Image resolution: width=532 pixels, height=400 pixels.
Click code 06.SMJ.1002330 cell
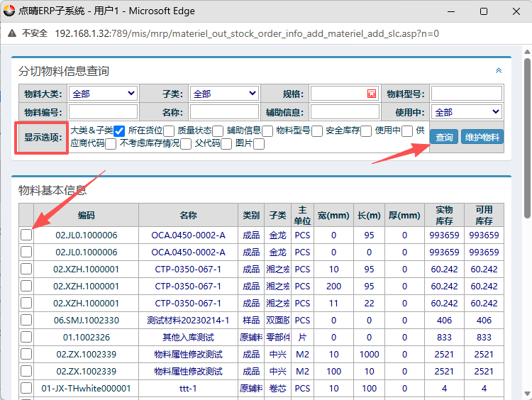tap(86, 321)
